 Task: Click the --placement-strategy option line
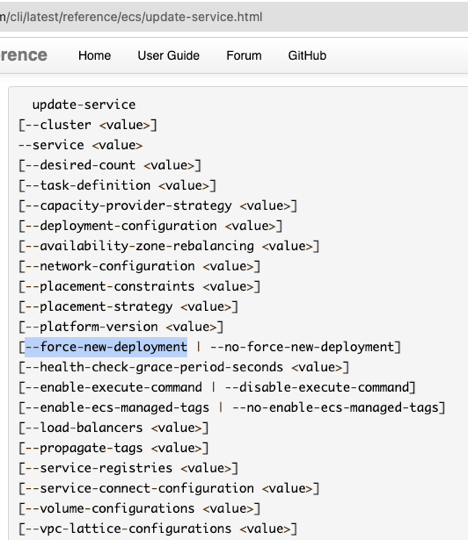tap(128, 307)
